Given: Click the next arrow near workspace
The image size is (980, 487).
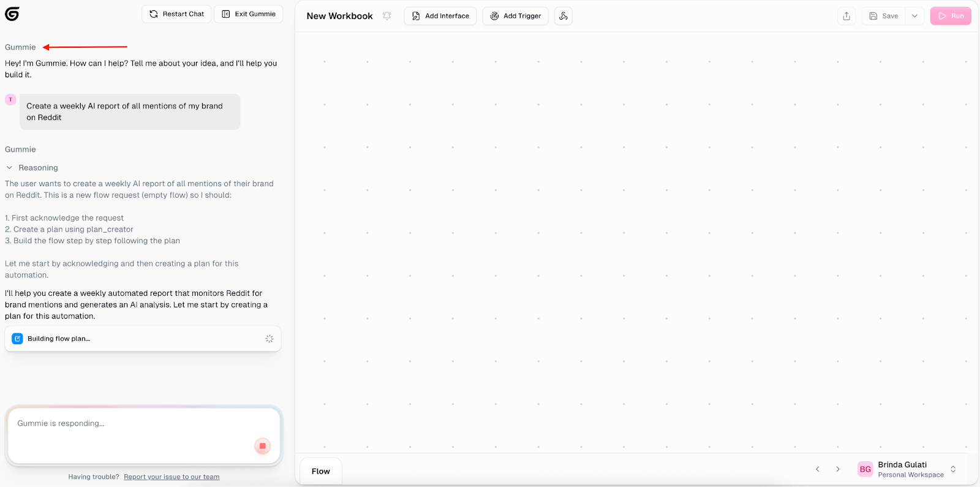Looking at the screenshot, I should pos(838,469).
